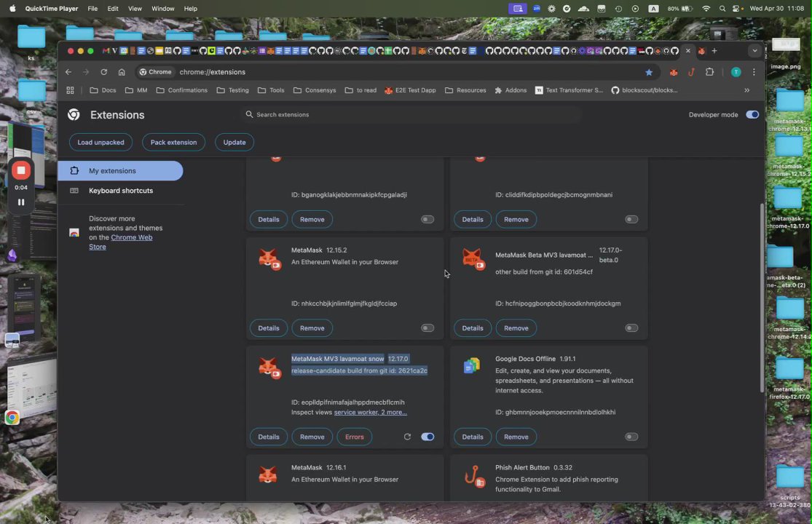
Task: Open the Extensions main menu logo
Action: 74,115
